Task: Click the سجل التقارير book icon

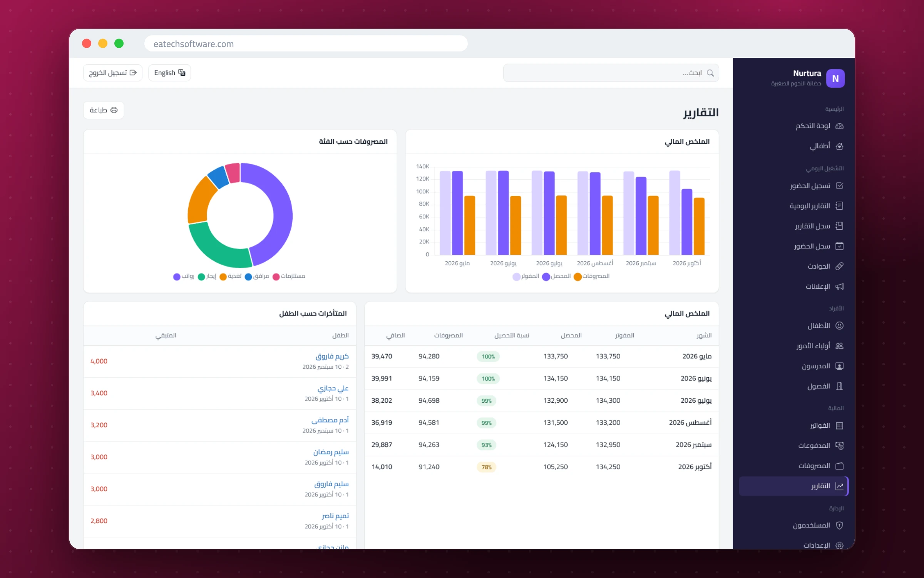Action: (x=839, y=226)
